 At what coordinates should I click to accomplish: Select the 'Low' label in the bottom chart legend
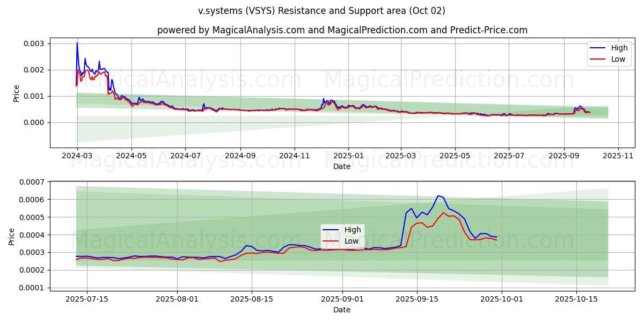(x=352, y=241)
